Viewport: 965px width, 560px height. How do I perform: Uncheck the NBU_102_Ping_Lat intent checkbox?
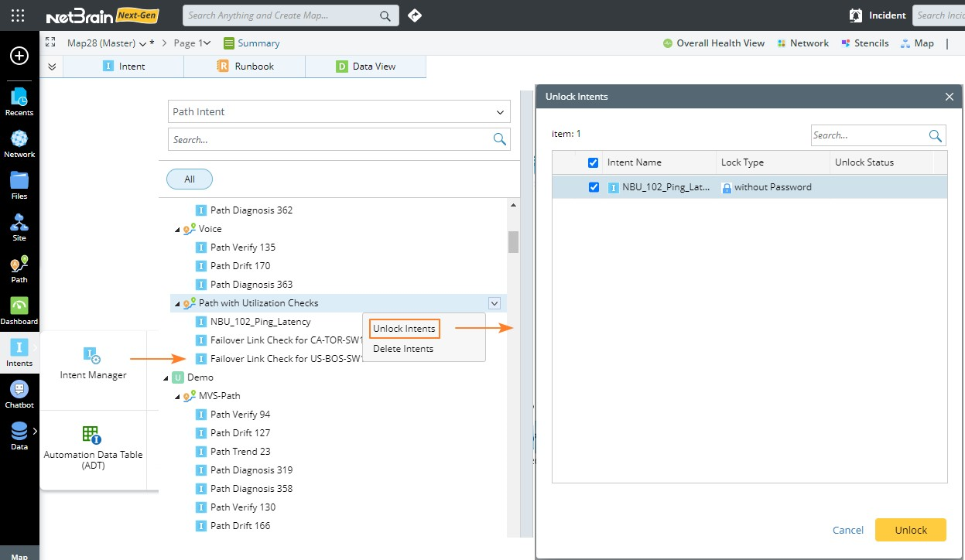(x=594, y=187)
